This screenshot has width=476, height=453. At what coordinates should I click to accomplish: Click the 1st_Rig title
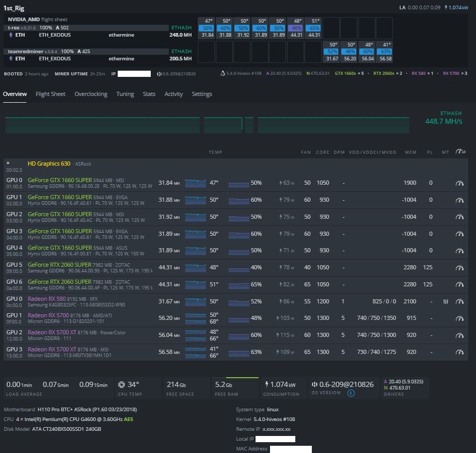pyautogui.click(x=14, y=8)
